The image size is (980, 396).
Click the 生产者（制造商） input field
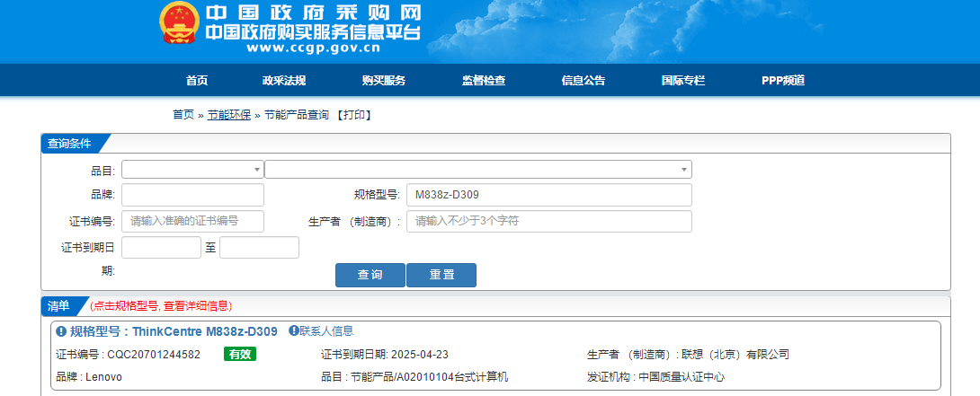[x=549, y=221]
